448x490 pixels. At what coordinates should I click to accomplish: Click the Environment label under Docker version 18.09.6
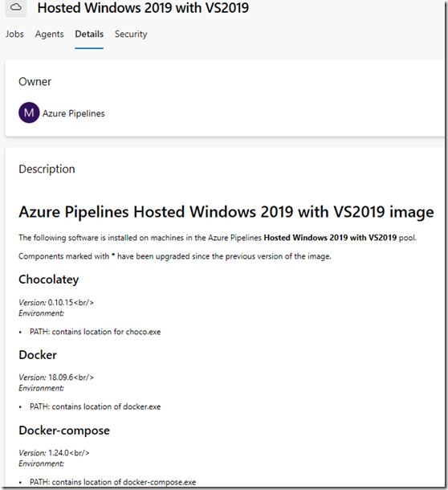point(41,388)
